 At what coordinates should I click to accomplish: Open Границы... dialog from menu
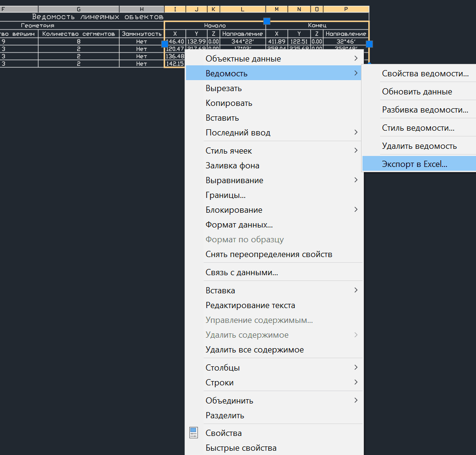coord(226,195)
